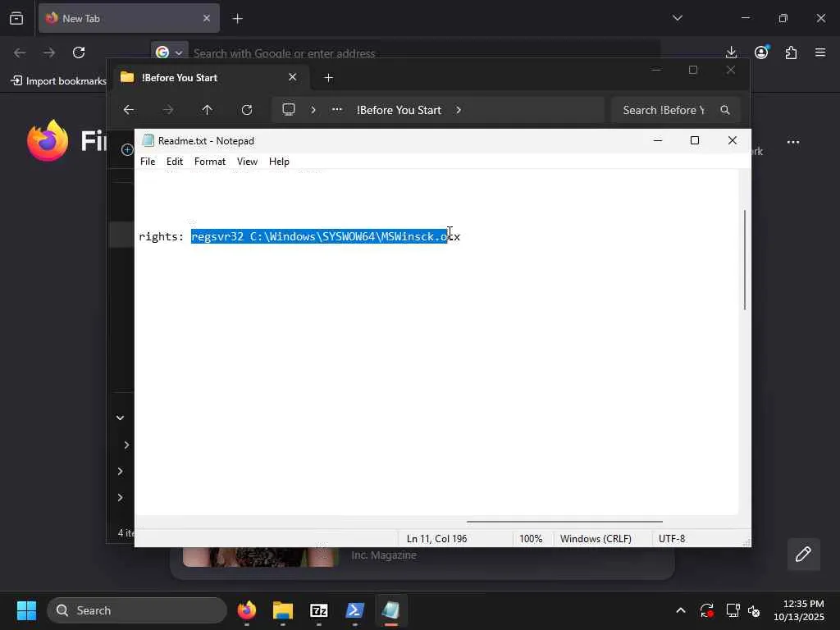The width and height of the screenshot is (840, 630).
Task: Click the Explorer search magnifier icon
Action: (725, 110)
